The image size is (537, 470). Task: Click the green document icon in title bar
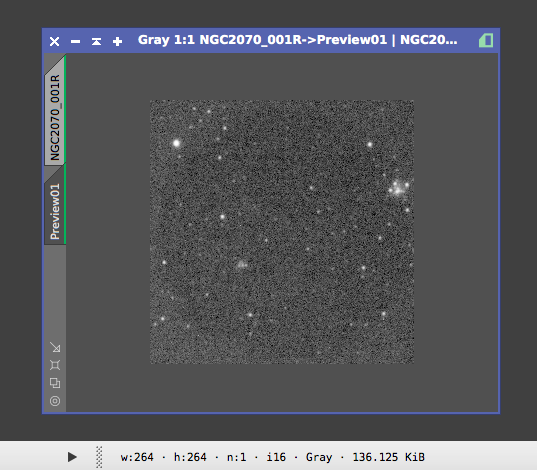point(486,40)
